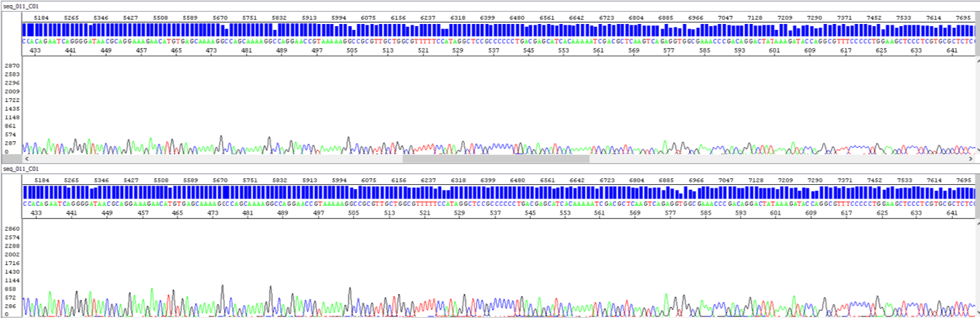Click the top panel's vertical scrollbar up arrow
The width and height of the screenshot is (980, 318).
[976, 63]
